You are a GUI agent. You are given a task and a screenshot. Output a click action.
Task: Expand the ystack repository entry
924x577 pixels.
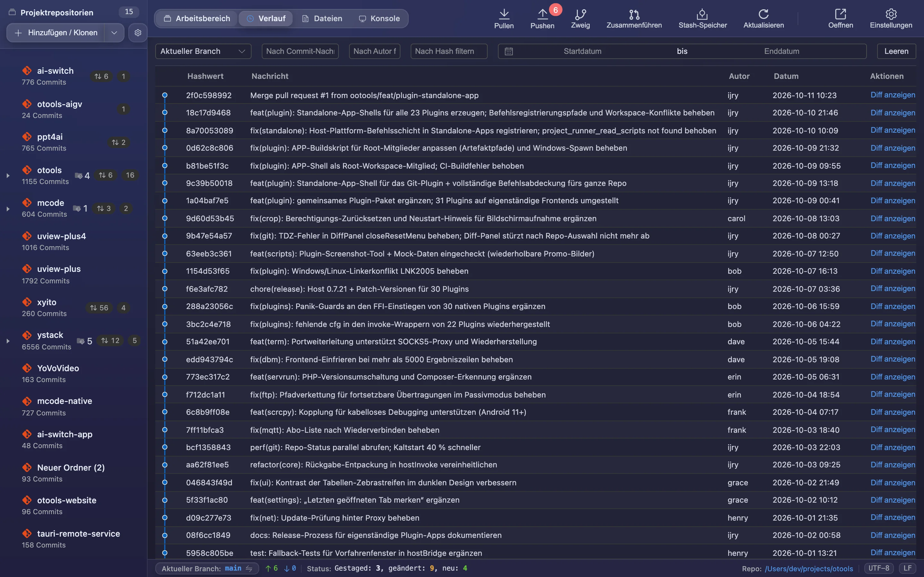8,341
